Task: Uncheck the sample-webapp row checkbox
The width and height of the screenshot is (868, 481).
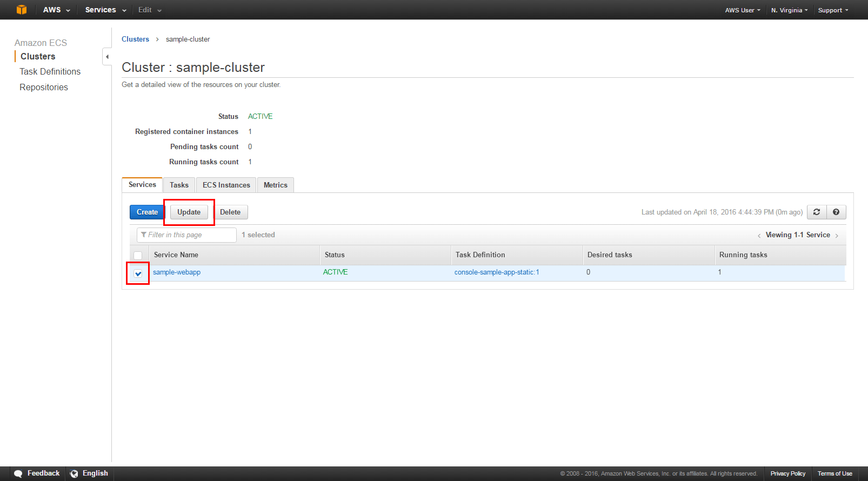Action: pos(138,273)
